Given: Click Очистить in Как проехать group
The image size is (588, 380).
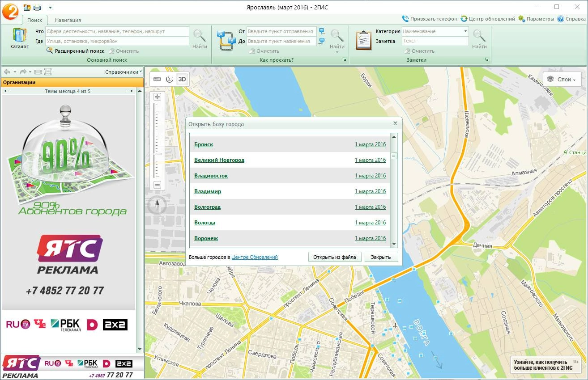Looking at the screenshot, I should click(264, 51).
